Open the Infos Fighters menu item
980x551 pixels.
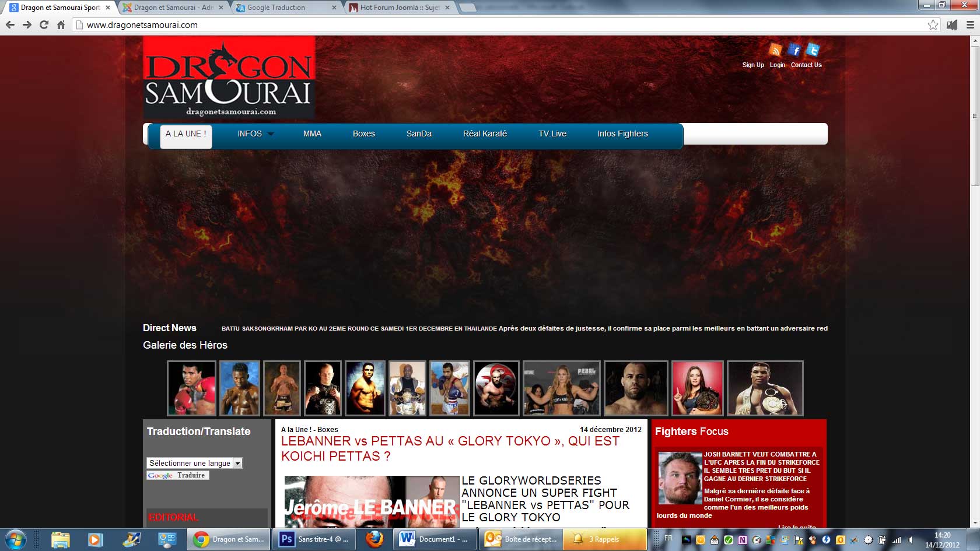(622, 134)
